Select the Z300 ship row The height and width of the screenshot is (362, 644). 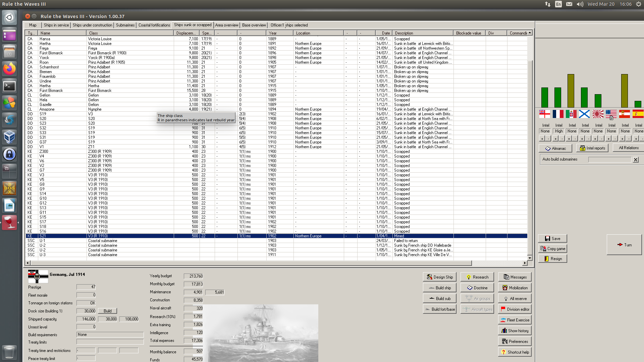[x=276, y=152]
